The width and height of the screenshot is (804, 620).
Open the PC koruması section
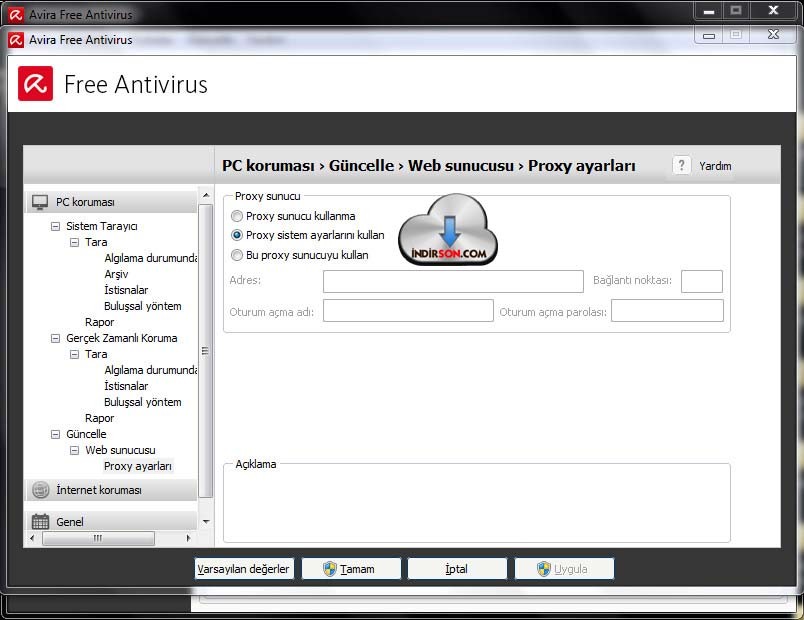(x=111, y=202)
